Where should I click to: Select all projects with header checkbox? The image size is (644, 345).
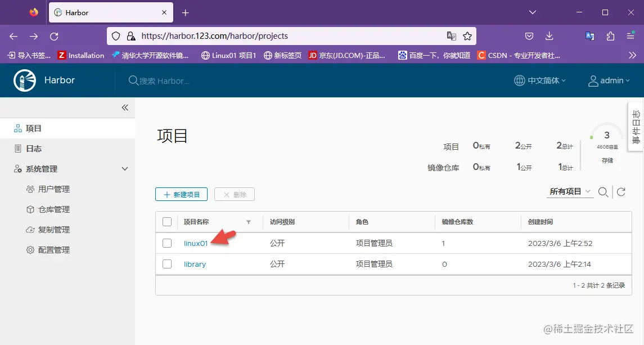pos(167,222)
